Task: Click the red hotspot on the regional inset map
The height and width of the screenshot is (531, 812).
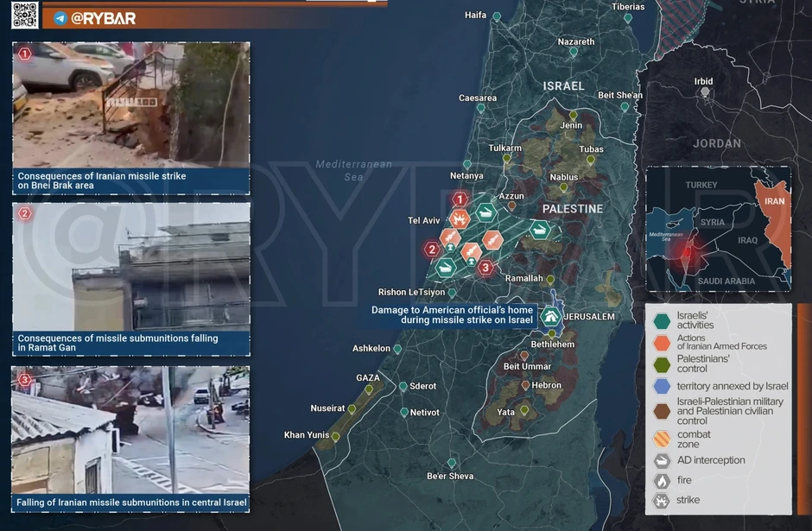Action: tap(687, 253)
